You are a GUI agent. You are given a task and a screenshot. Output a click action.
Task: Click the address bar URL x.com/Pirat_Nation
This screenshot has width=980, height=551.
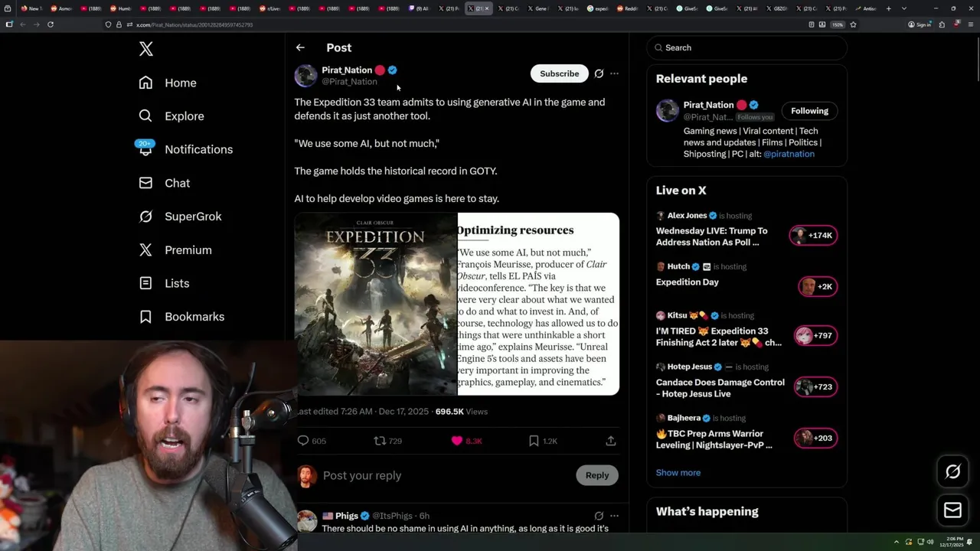click(x=194, y=24)
